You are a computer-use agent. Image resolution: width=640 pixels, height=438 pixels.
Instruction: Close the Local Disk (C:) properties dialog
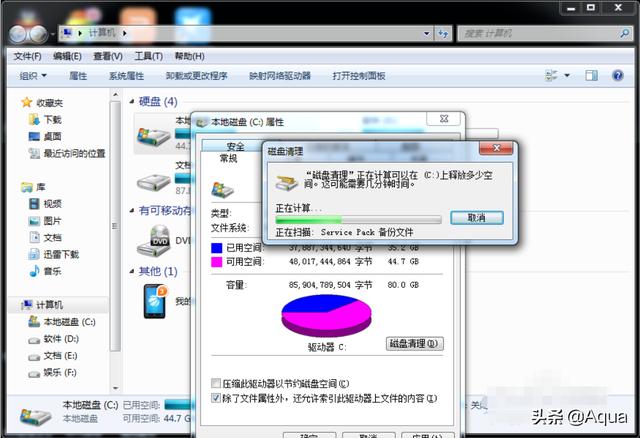[x=444, y=119]
